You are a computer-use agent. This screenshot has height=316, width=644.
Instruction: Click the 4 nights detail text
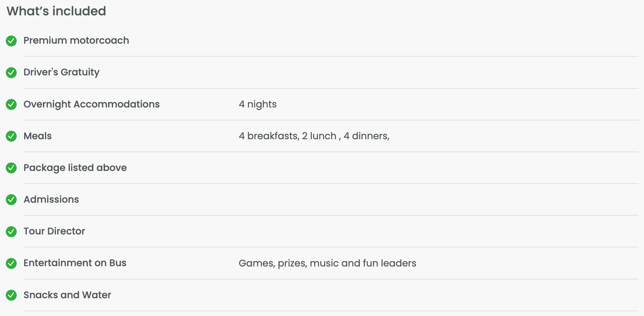258,104
